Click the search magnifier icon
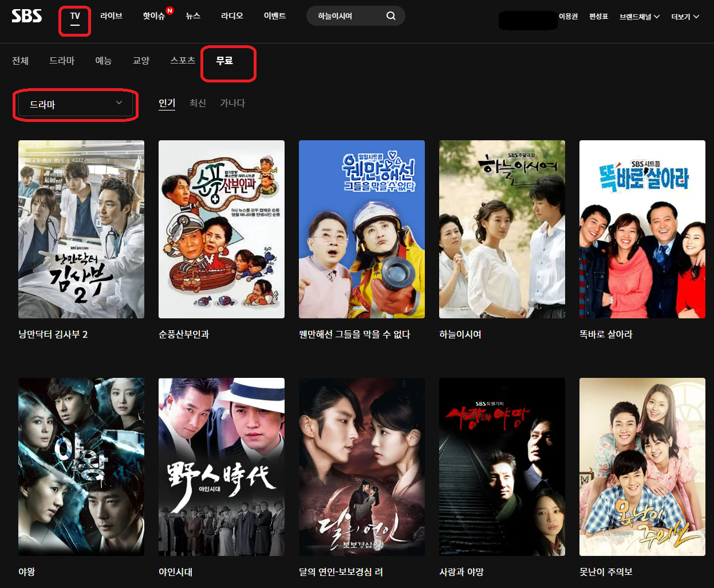The height and width of the screenshot is (588, 714). coord(391,16)
